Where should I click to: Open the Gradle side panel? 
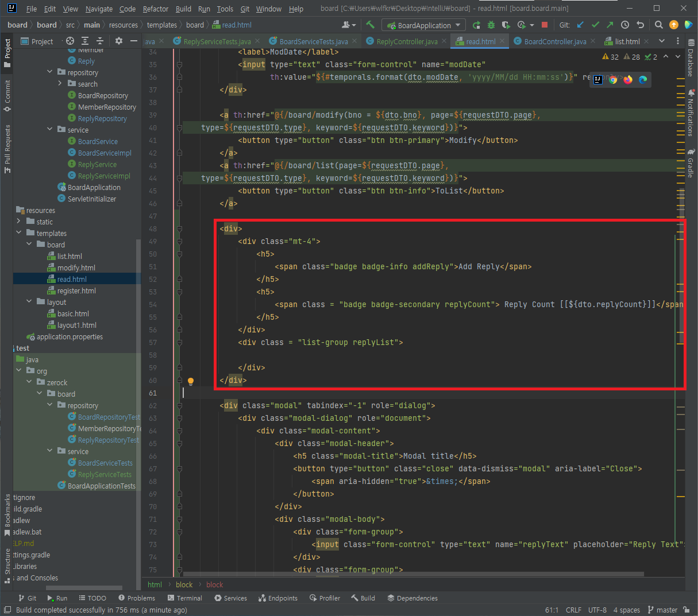pyautogui.click(x=691, y=163)
